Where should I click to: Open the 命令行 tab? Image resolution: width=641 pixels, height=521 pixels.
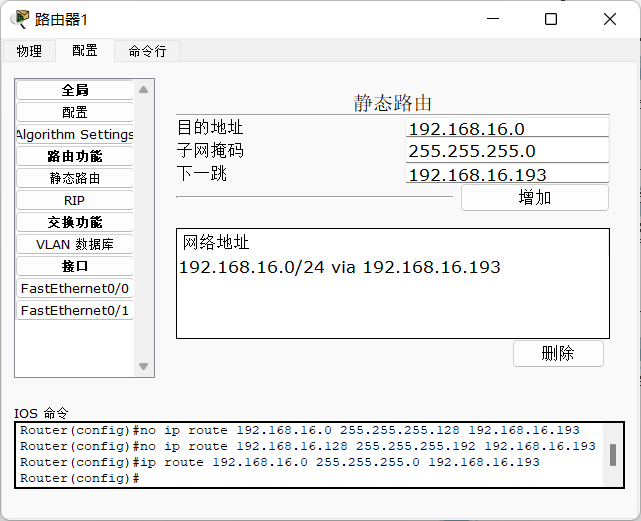[147, 51]
